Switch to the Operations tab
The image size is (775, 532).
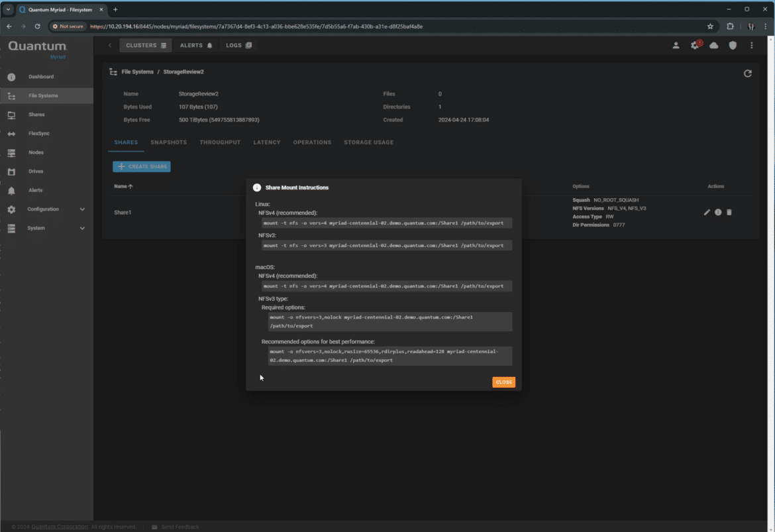(x=312, y=142)
